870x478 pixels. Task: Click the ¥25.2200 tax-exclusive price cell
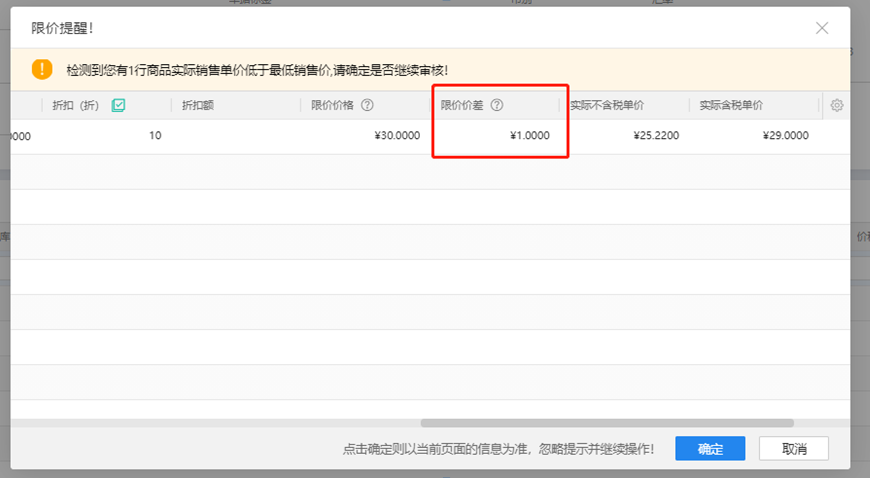point(656,136)
